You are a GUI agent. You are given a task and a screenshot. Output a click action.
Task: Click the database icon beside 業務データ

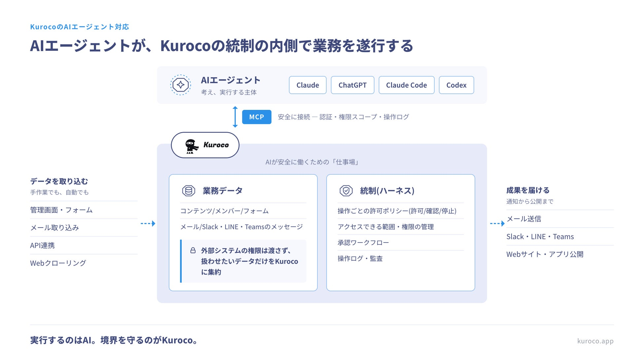pyautogui.click(x=189, y=191)
